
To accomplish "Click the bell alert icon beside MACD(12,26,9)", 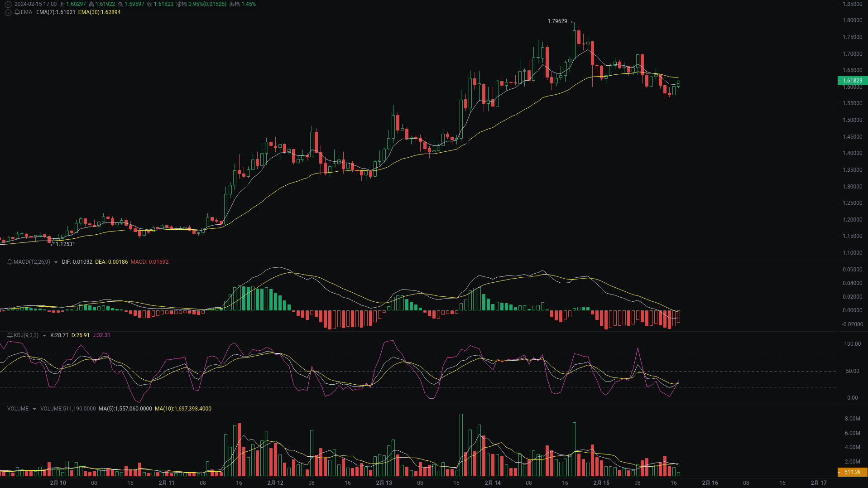I will coord(10,262).
